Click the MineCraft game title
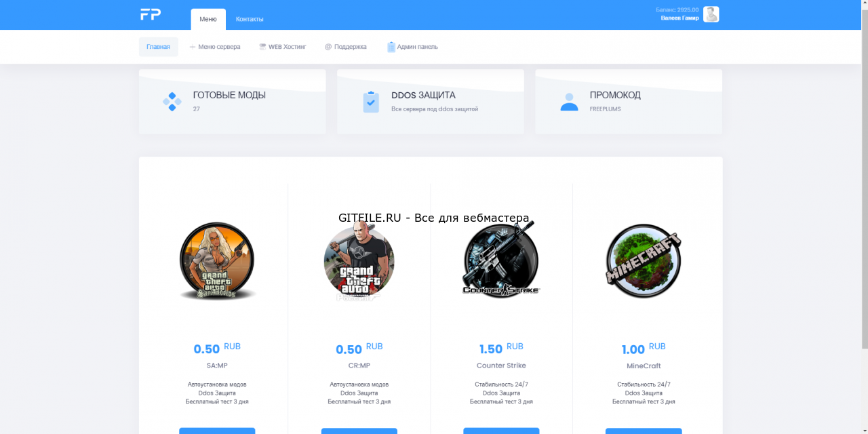This screenshot has width=868, height=434. pos(644,366)
